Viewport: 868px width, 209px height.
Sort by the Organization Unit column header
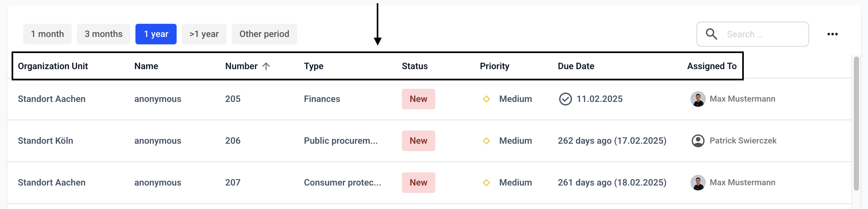pos(53,66)
